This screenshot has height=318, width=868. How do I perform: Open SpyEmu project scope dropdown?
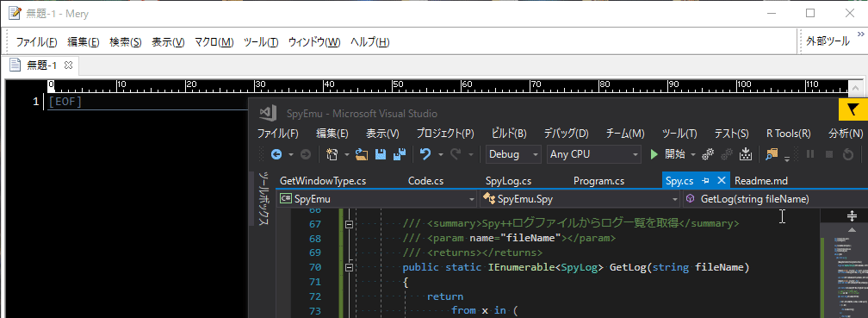point(376,199)
